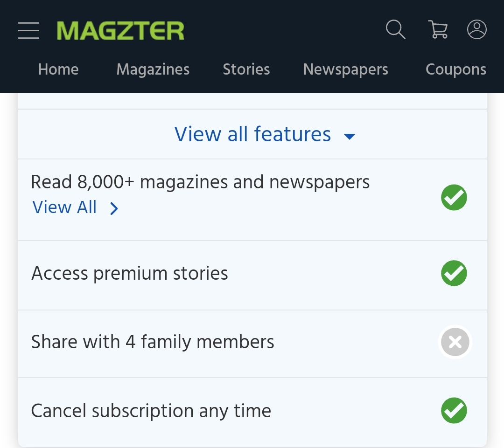This screenshot has width=504, height=448.
Task: Expand the View all features dropdown arrow
Action: pos(350,136)
